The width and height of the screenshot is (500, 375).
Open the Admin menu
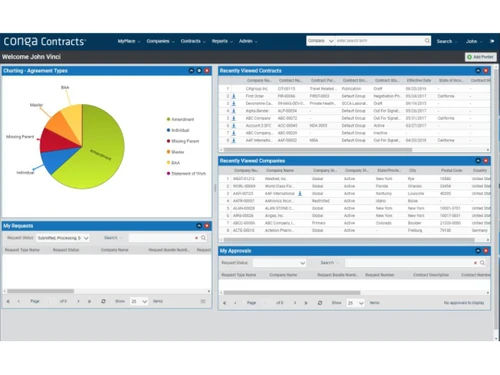tap(248, 41)
